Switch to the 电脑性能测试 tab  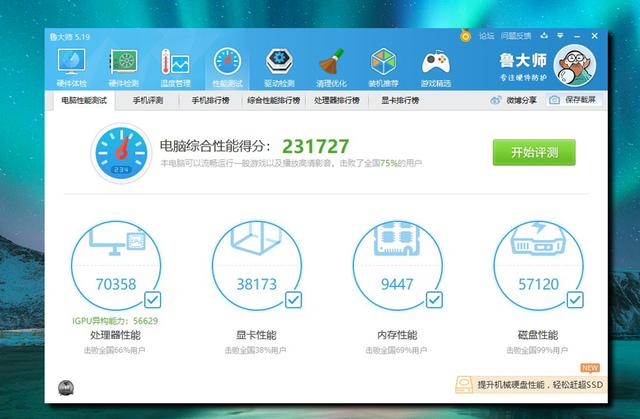84,100
